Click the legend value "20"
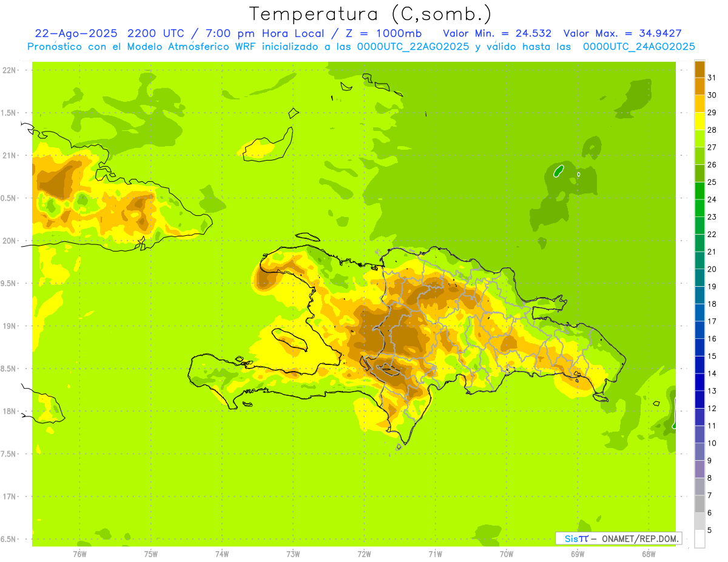 (x=712, y=269)
